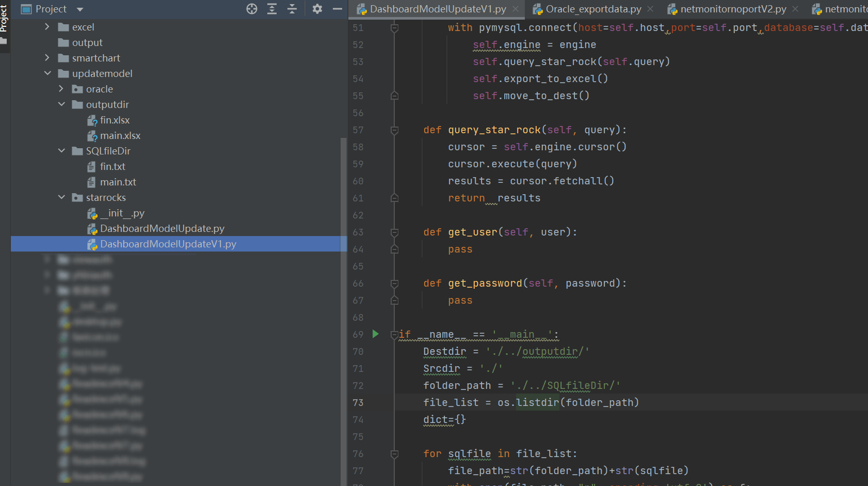Viewport: 868px width, 486px height.
Task: Expand the oracle package
Action: 61,89
